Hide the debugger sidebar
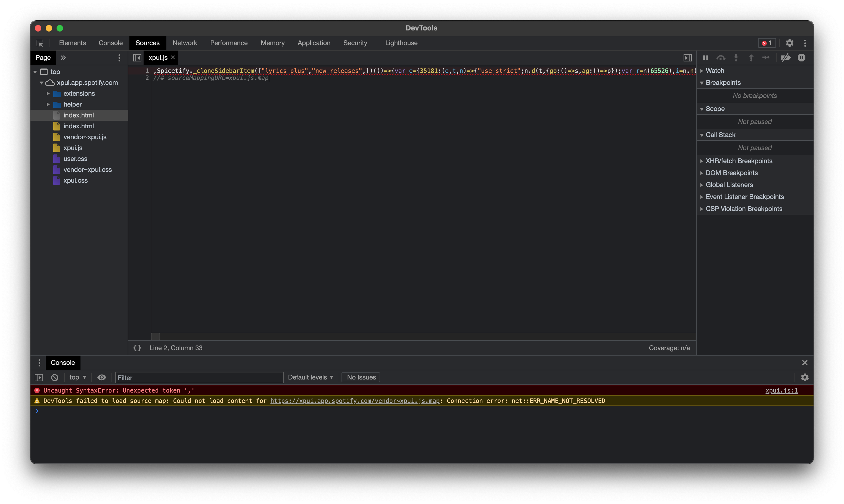This screenshot has height=504, width=844. coord(687,58)
